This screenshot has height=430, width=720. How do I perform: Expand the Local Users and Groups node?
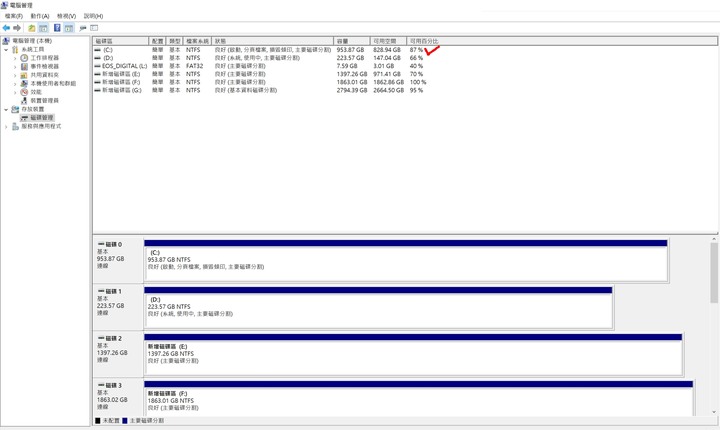point(15,84)
